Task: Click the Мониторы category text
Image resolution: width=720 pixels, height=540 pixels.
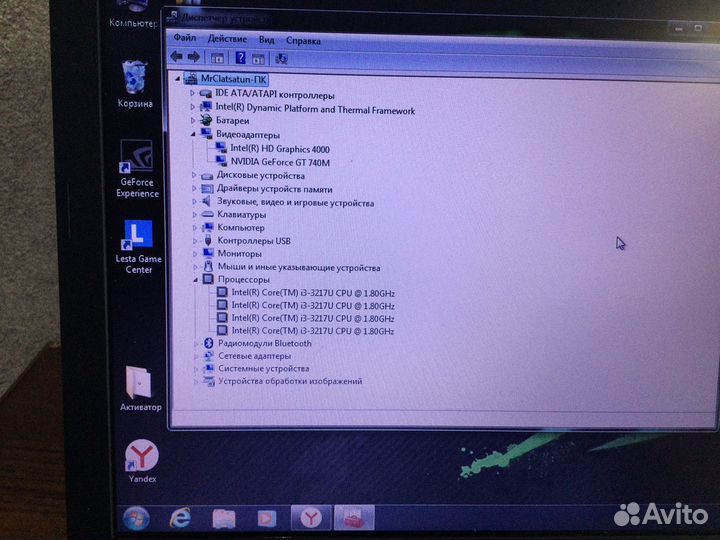Action: [x=239, y=253]
